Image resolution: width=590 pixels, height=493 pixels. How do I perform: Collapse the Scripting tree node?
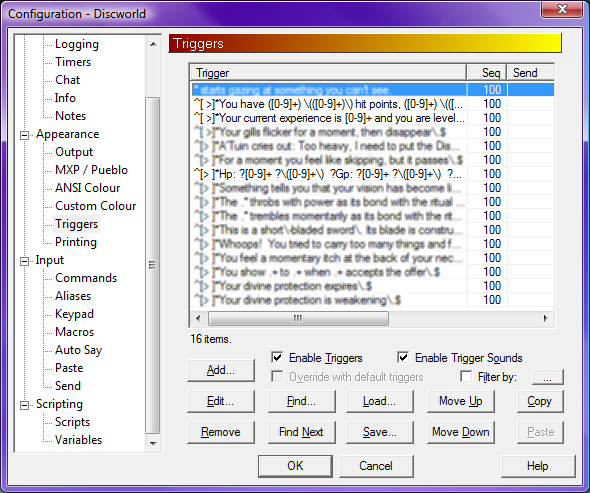(24, 405)
